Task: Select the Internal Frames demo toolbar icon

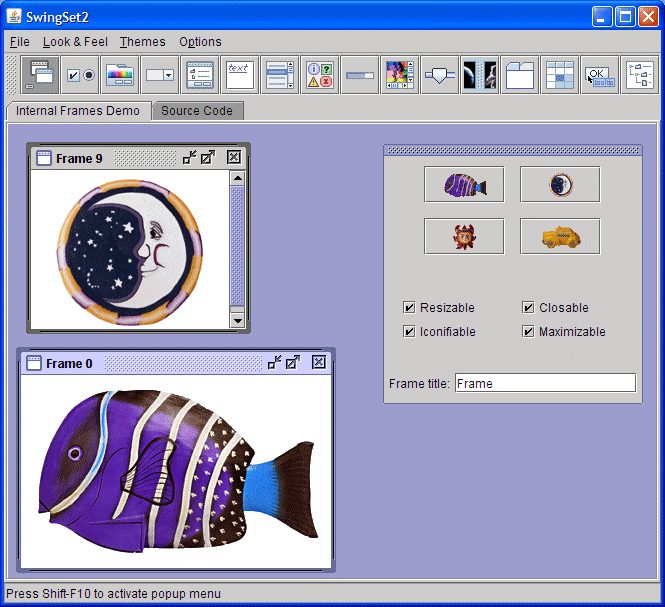Action: point(40,75)
